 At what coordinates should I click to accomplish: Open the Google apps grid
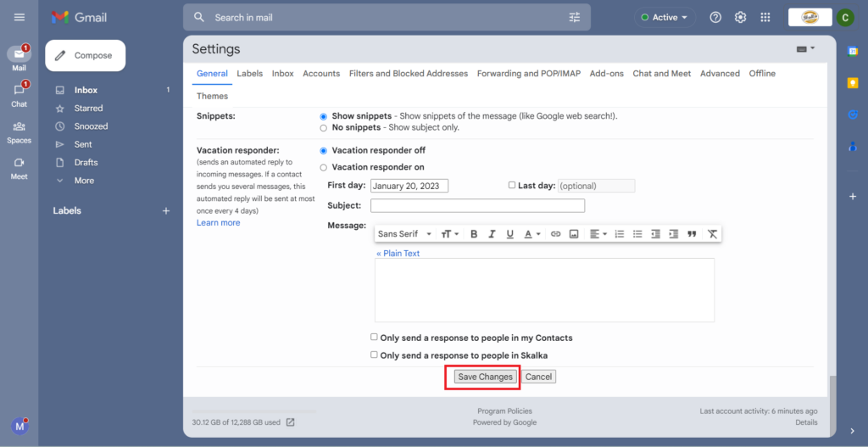coord(765,17)
